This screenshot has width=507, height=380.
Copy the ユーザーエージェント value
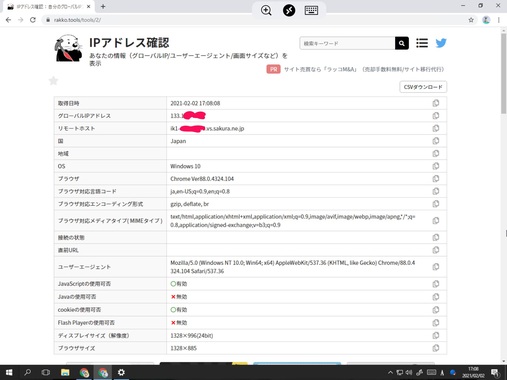(x=436, y=267)
